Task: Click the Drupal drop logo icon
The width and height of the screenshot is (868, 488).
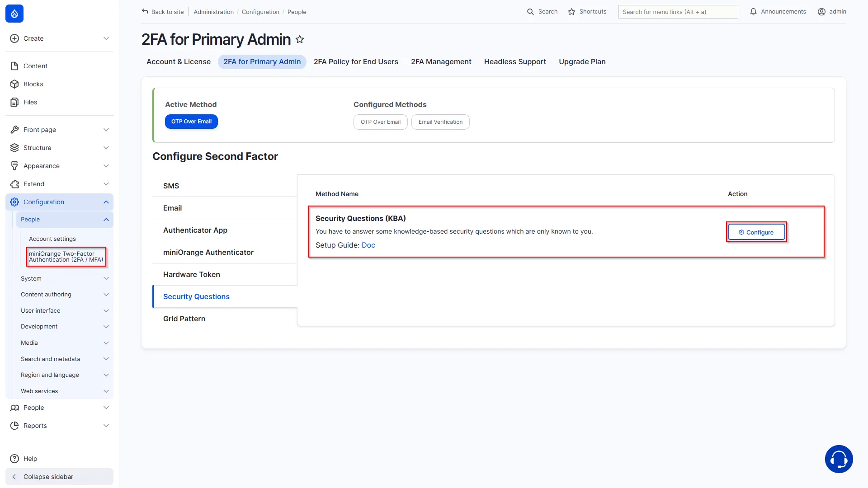Action: tap(14, 14)
